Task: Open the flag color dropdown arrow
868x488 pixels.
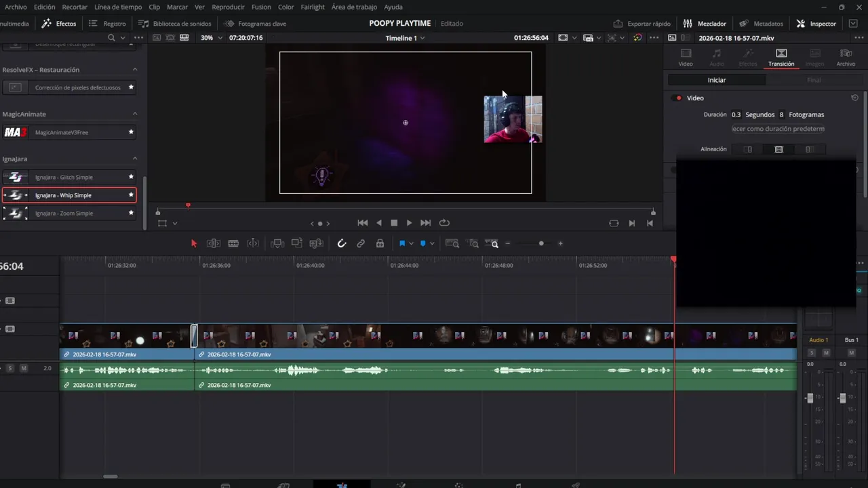Action: (x=411, y=243)
